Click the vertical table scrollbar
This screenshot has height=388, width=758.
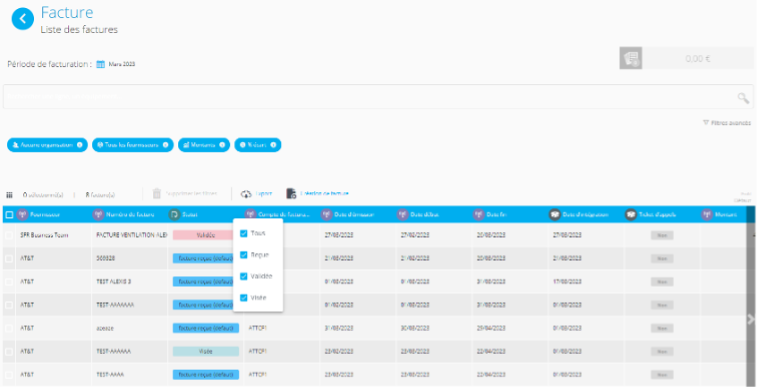tap(750, 296)
